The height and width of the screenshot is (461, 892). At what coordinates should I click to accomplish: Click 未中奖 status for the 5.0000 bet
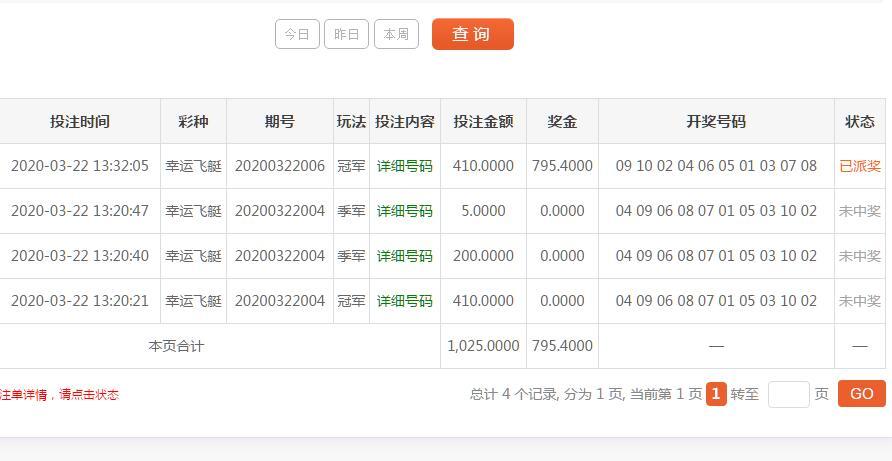click(x=859, y=211)
